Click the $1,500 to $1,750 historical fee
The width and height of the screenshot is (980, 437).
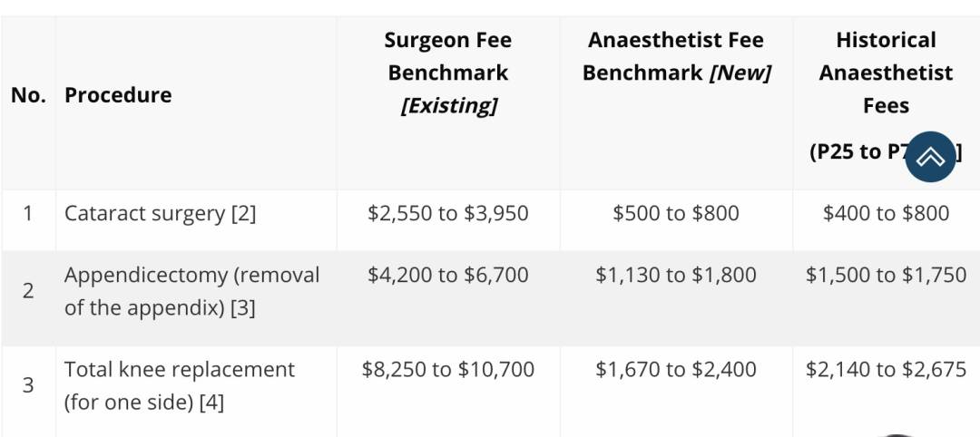click(886, 276)
